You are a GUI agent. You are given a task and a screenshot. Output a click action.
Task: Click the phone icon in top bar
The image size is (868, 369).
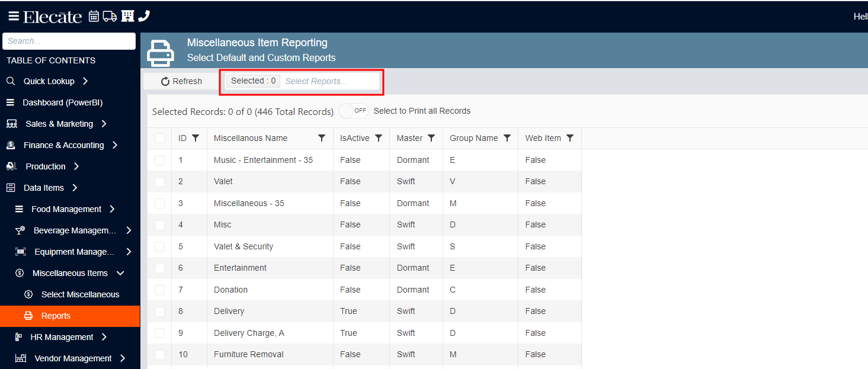(144, 16)
